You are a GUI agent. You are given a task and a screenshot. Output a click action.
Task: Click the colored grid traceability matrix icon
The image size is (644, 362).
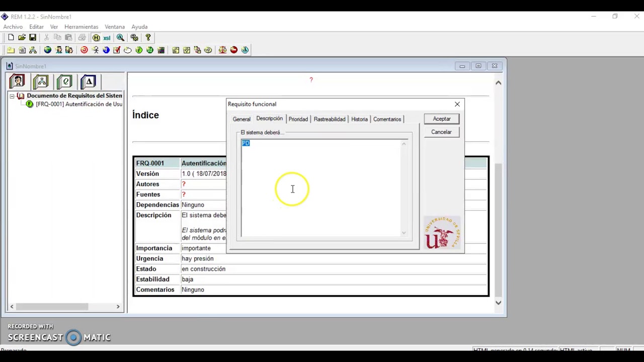point(161,50)
